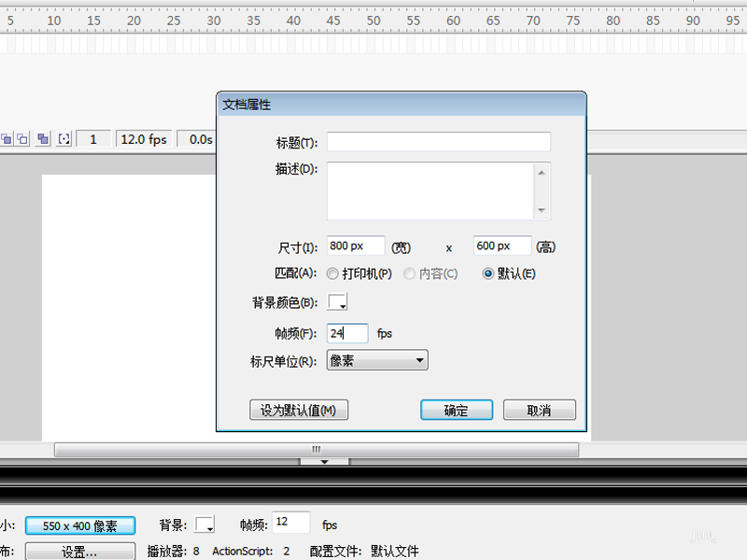Toggle onion skin in the timeline
This screenshot has width=747, height=560.
tap(7, 139)
